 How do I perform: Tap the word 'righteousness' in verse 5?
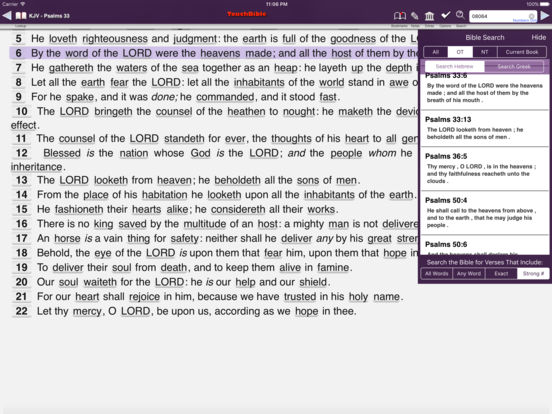[115, 39]
